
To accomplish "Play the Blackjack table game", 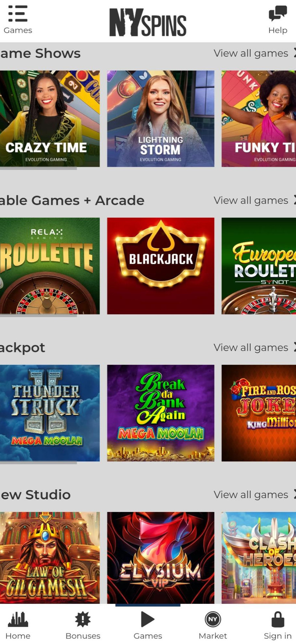I will coord(161,266).
